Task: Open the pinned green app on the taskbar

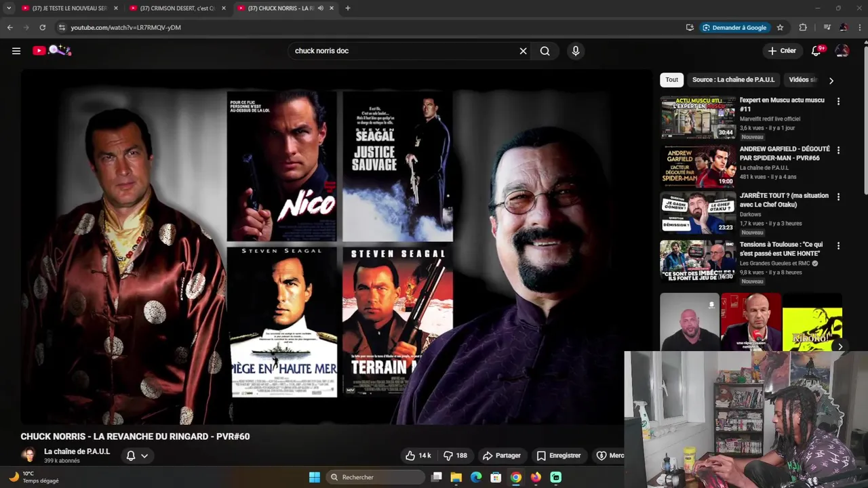Action: point(556,477)
